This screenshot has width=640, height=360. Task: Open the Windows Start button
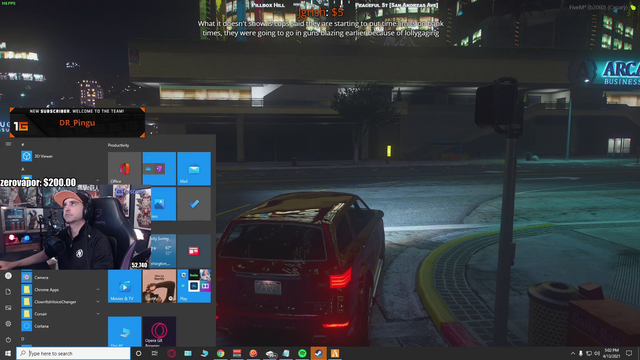point(8,353)
